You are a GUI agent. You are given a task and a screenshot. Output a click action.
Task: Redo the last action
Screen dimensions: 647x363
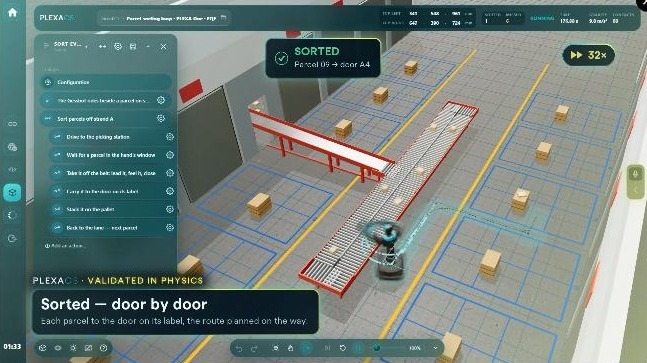254,349
